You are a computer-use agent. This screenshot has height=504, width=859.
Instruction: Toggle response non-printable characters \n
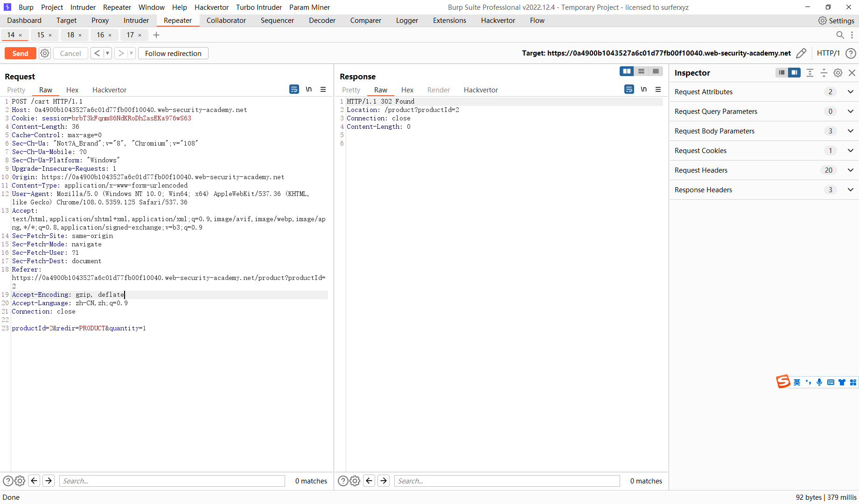[644, 89]
